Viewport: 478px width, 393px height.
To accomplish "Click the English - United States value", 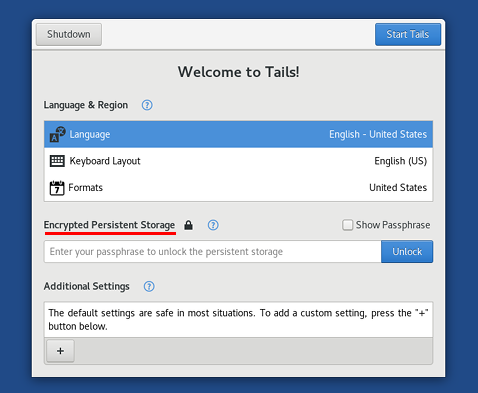I will tap(378, 134).
